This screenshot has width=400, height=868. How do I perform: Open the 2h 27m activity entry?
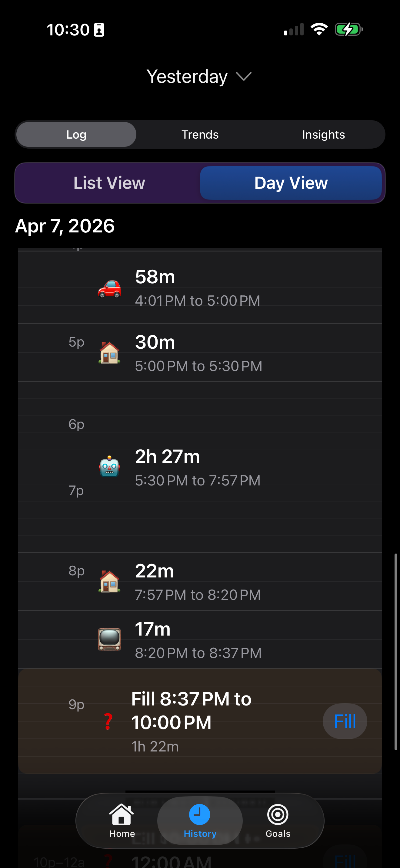click(x=200, y=467)
